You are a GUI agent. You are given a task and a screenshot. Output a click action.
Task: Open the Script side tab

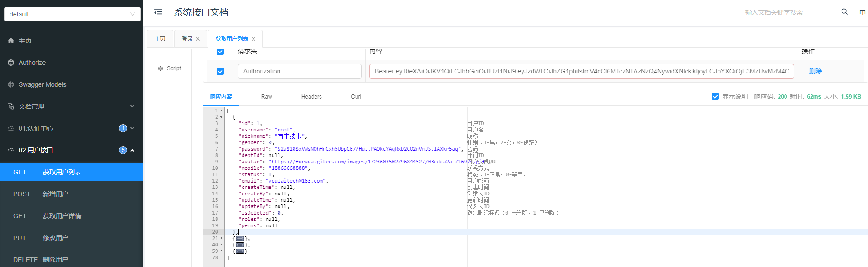(170, 68)
